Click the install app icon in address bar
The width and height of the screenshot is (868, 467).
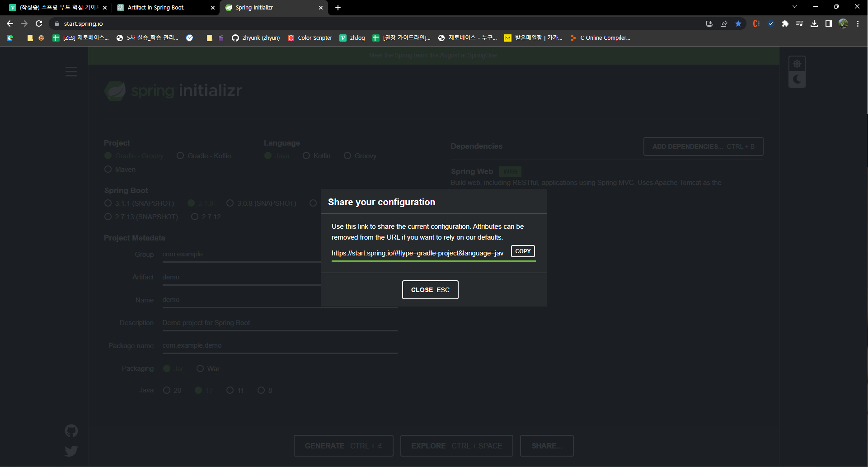[x=709, y=24]
